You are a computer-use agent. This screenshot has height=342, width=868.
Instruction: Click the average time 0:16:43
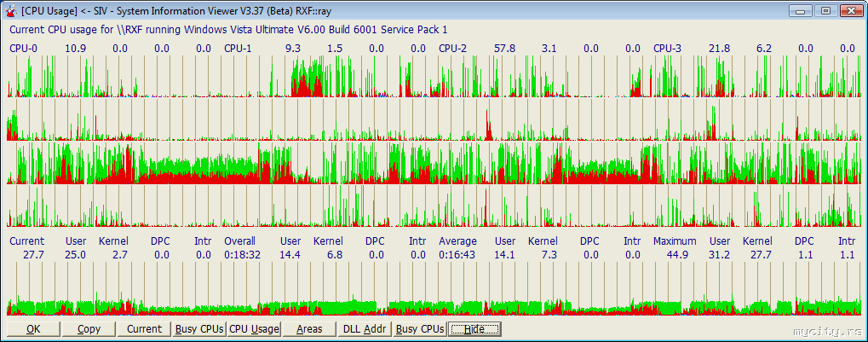[x=457, y=254]
